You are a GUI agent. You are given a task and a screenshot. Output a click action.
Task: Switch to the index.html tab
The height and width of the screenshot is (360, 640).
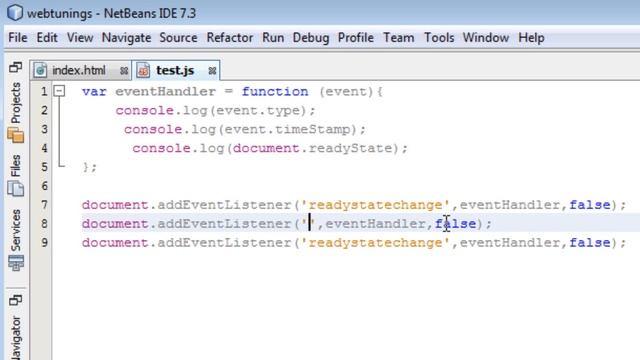click(79, 71)
